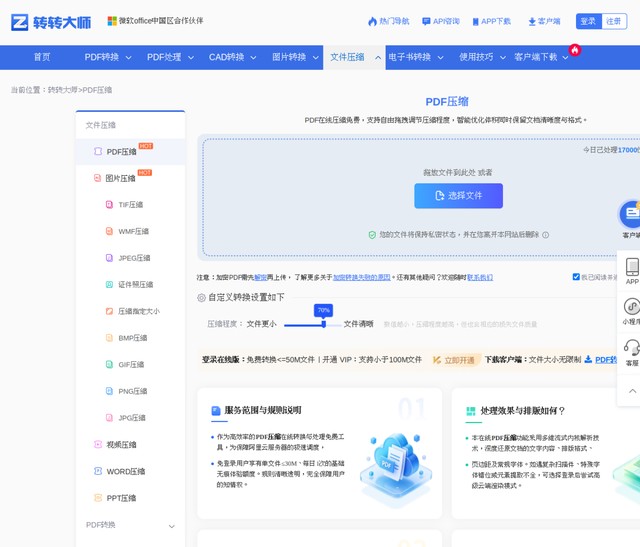Click GIF压缩 icon
The width and height of the screenshot is (640, 547).
point(109,364)
